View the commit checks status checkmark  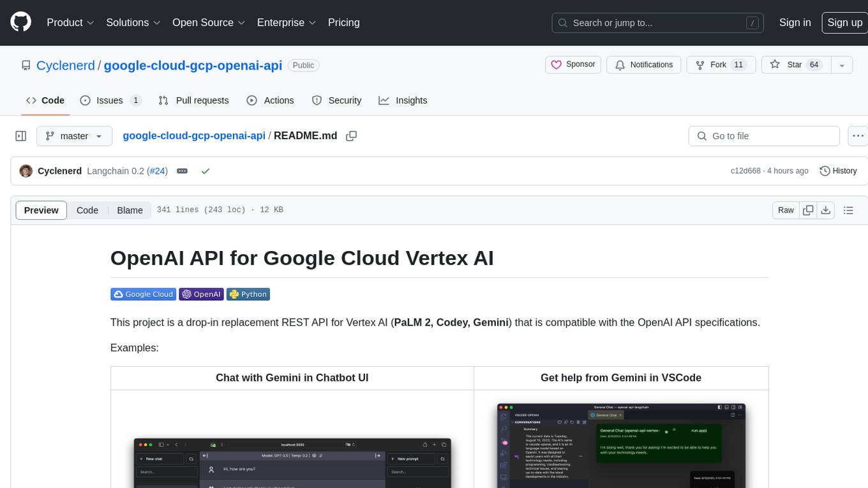tap(206, 171)
